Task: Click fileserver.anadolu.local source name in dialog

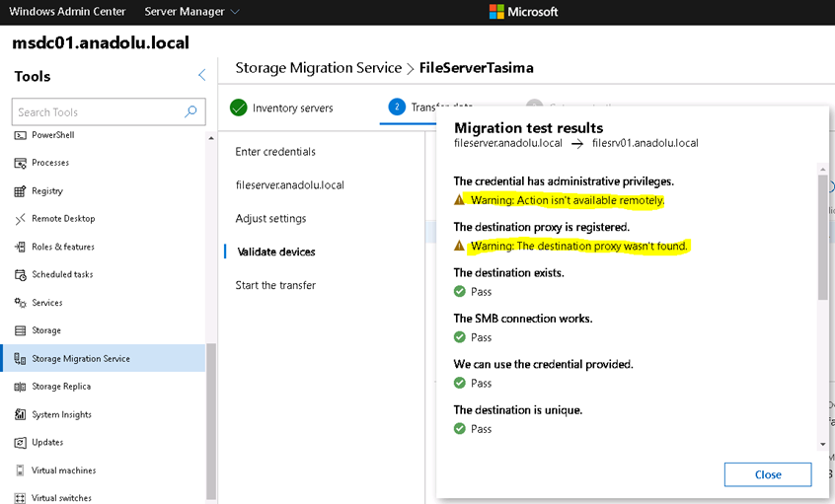Action: pyautogui.click(x=508, y=143)
